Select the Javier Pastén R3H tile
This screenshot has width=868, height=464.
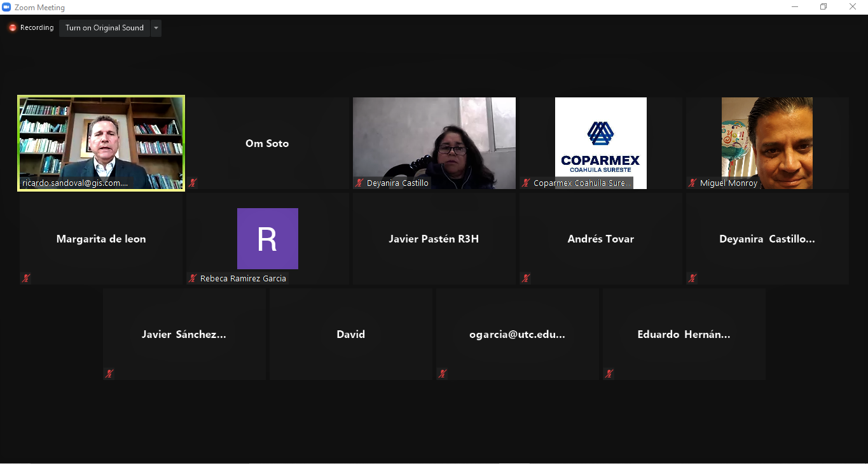coord(434,239)
